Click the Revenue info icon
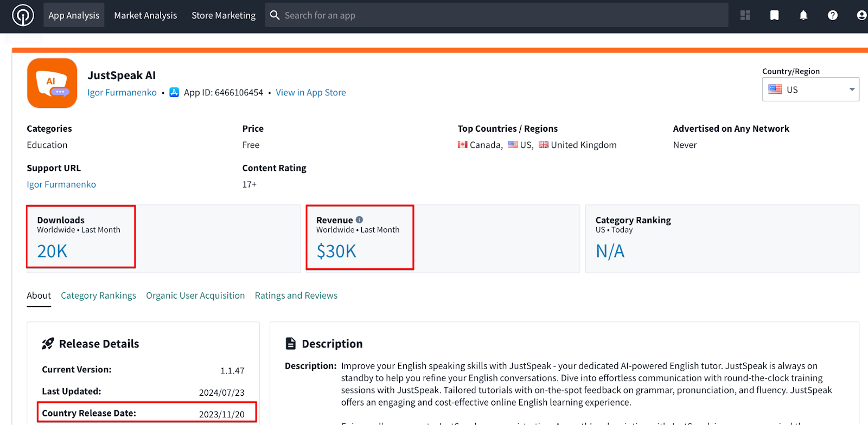This screenshot has height=425, width=868. coord(359,220)
